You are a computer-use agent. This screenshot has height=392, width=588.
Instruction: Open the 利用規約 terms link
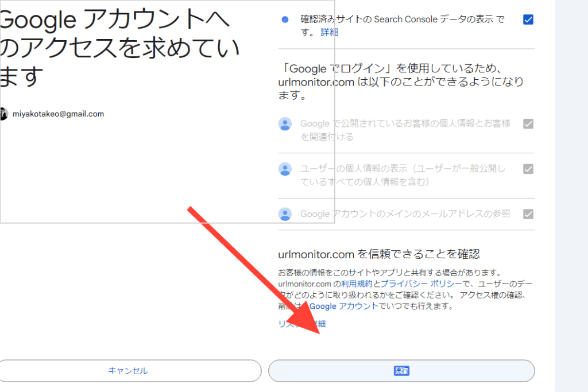tap(357, 284)
